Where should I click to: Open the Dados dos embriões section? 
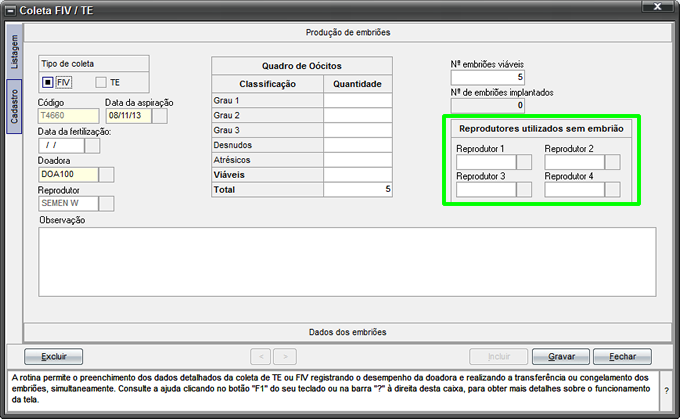pyautogui.click(x=348, y=332)
